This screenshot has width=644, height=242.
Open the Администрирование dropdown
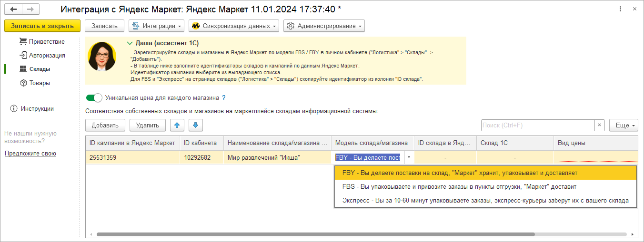324,26
